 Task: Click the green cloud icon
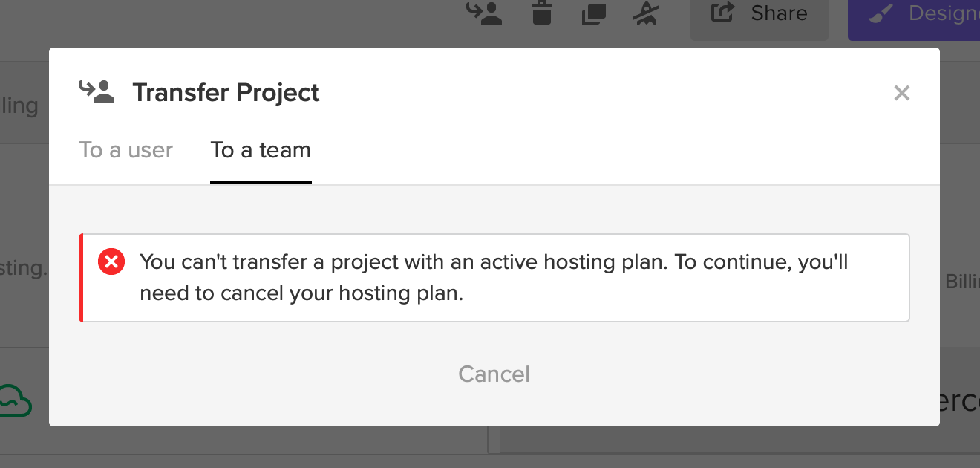15,401
